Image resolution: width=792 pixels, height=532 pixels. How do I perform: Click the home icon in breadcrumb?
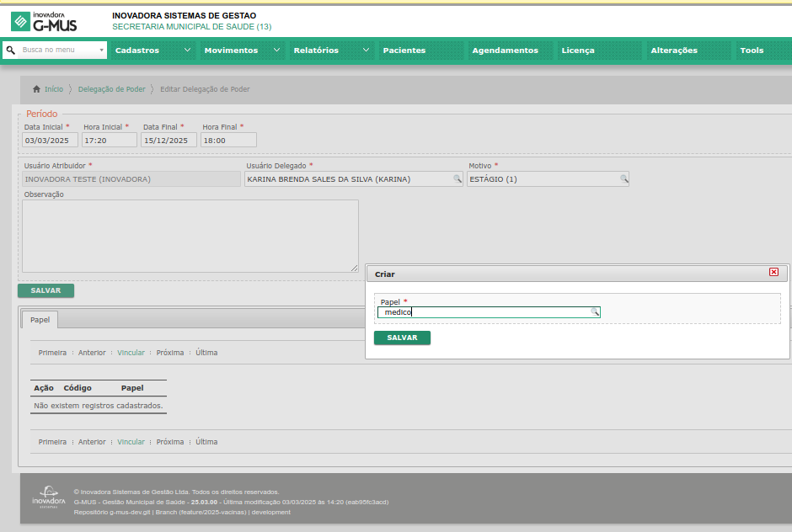(36, 89)
